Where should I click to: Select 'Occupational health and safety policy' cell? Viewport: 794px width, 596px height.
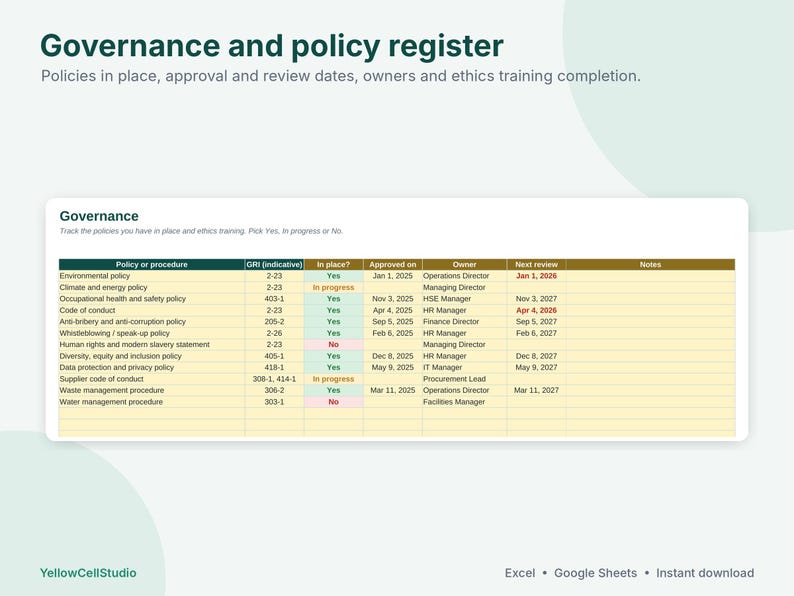point(152,299)
